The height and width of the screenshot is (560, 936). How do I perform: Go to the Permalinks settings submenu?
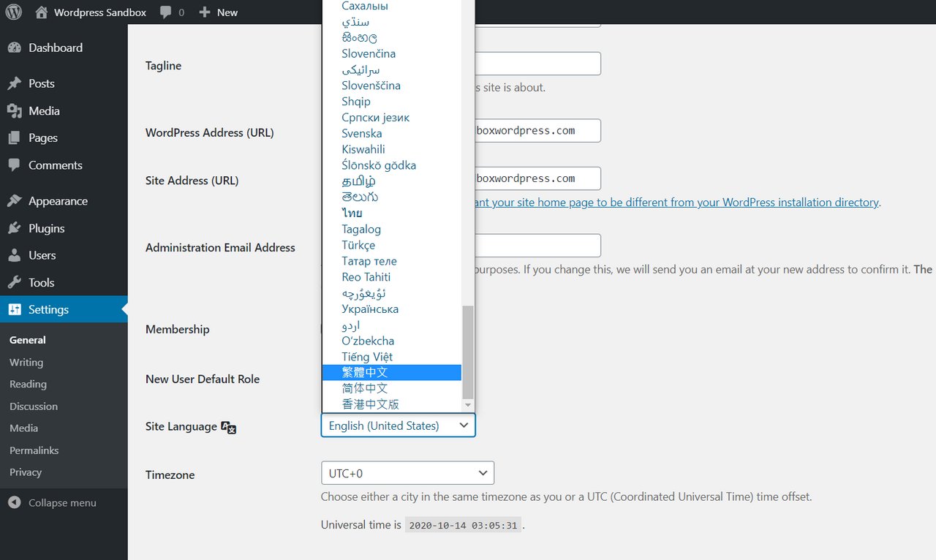(x=34, y=450)
